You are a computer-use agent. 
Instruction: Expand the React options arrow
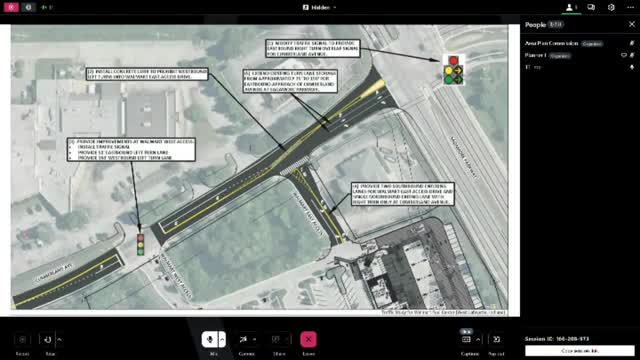pyautogui.click(x=60, y=340)
